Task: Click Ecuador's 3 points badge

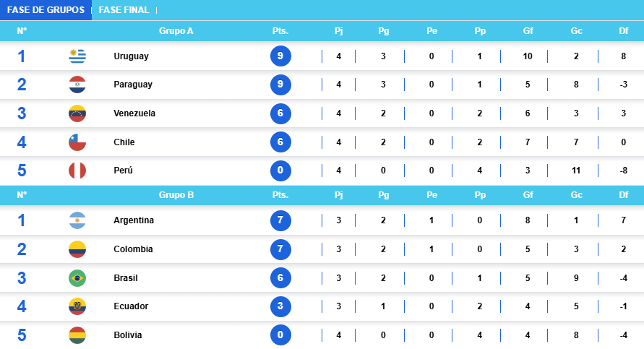Action: click(280, 306)
